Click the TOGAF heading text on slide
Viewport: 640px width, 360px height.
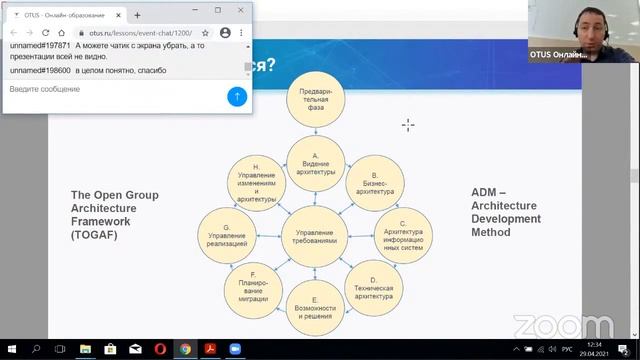click(x=115, y=215)
